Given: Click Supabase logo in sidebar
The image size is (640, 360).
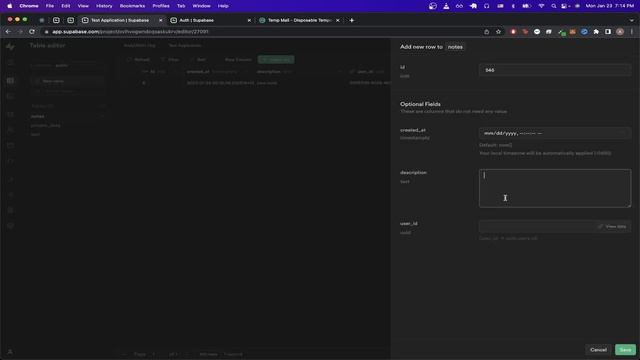Looking at the screenshot, I should click(10, 47).
